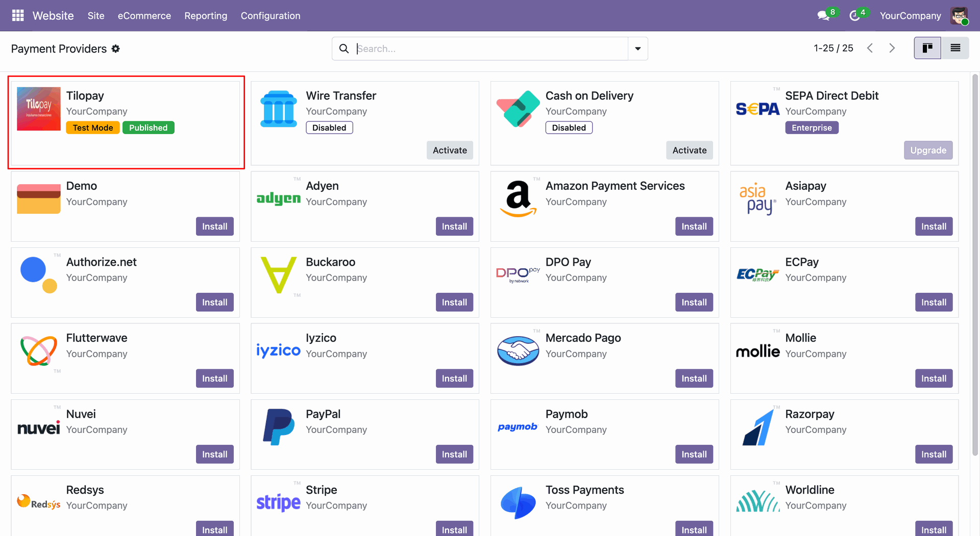This screenshot has height=536, width=980.
Task: Install the Demo provider
Action: click(215, 226)
